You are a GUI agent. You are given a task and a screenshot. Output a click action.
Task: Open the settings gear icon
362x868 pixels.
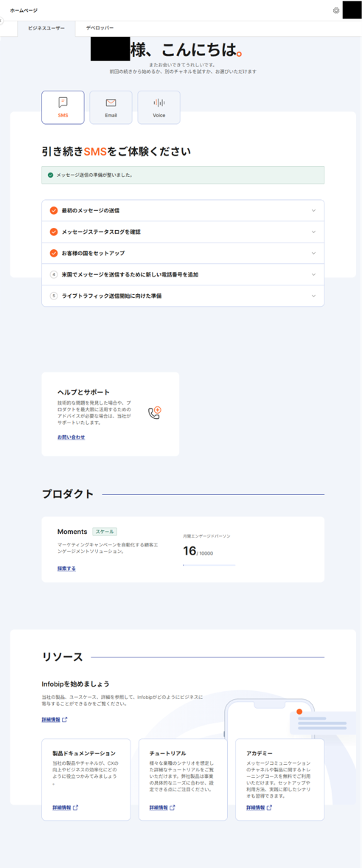pos(336,10)
